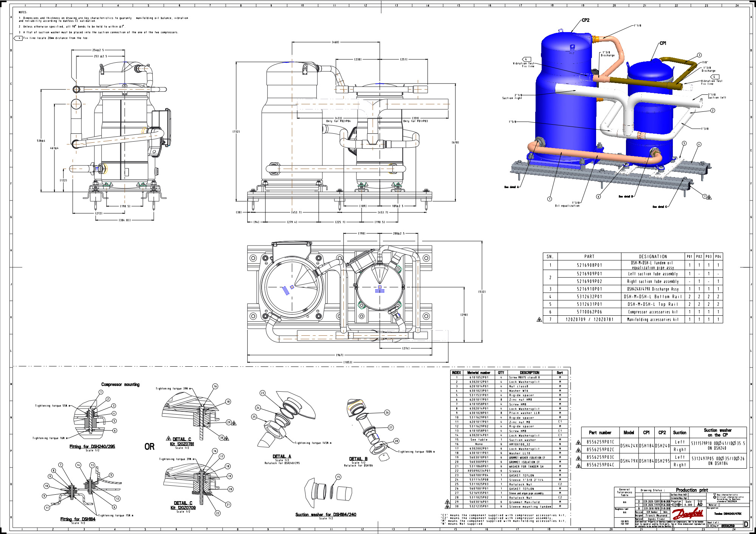The height and width of the screenshot is (534, 756).
Task: Click part number 5312632P01
Action: (589, 296)
